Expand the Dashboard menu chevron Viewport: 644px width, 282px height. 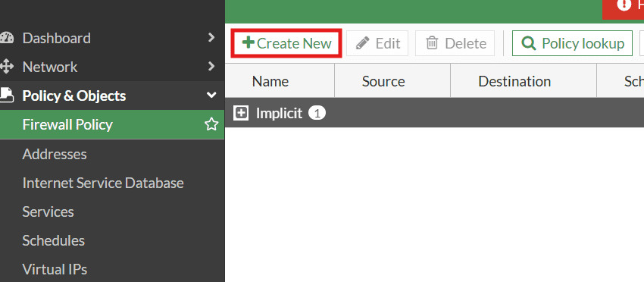click(211, 38)
